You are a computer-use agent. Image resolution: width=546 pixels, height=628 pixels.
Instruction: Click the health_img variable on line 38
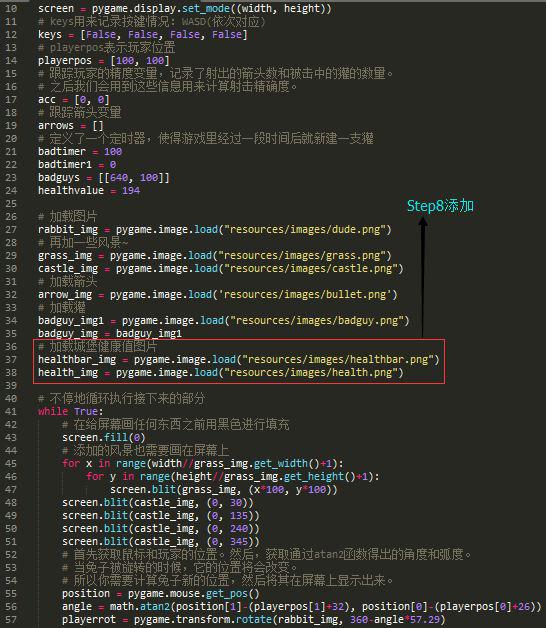[68, 373]
